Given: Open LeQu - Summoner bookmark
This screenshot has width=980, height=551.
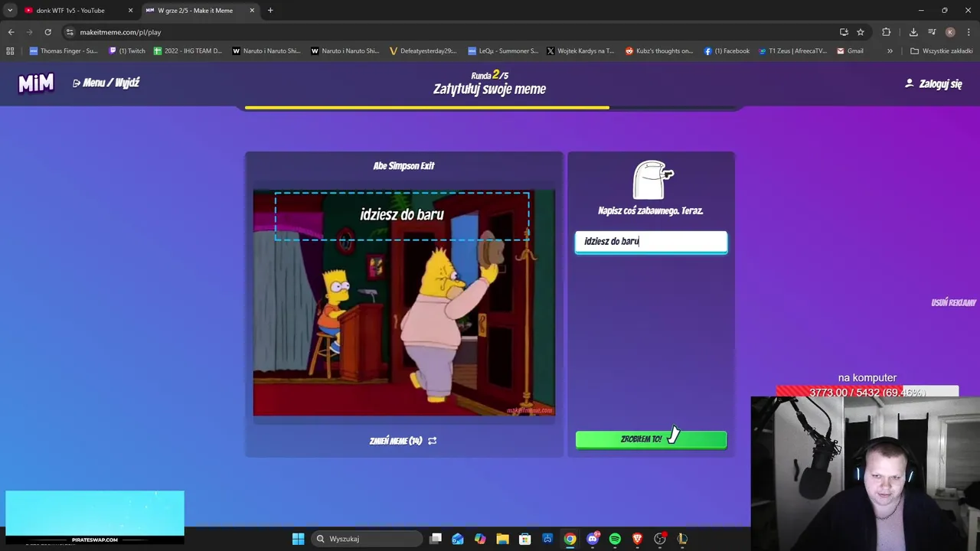Looking at the screenshot, I should click(x=503, y=51).
